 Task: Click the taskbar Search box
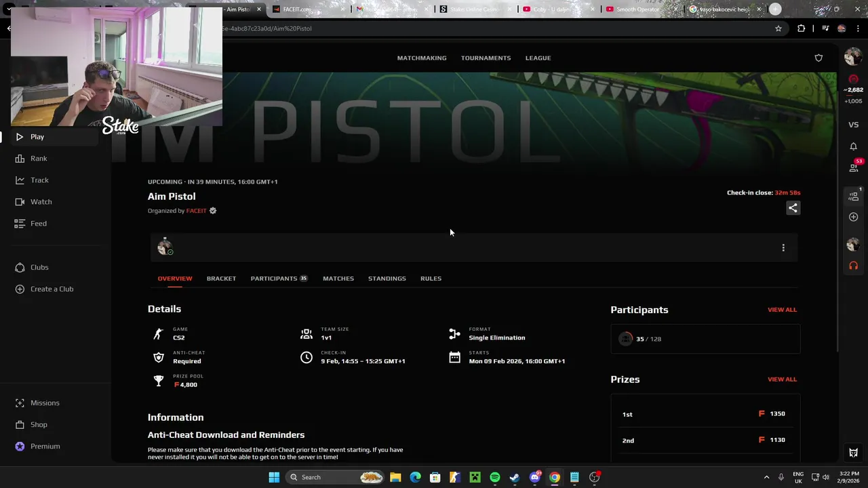click(x=335, y=477)
